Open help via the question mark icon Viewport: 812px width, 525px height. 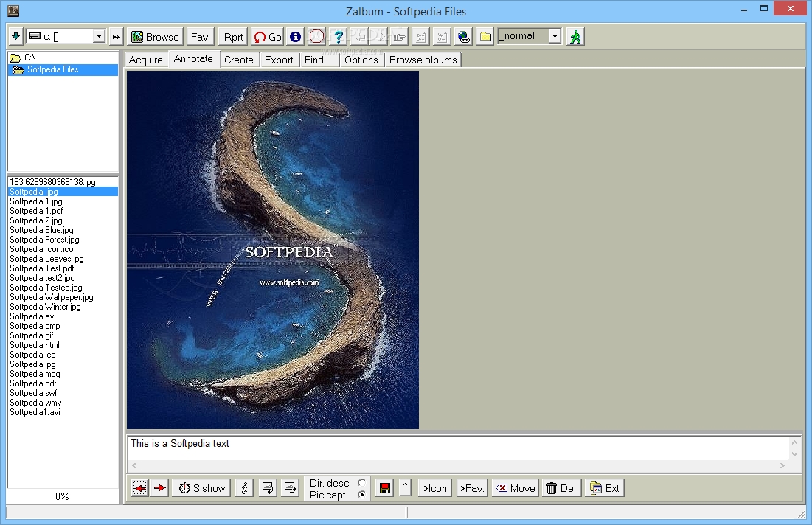[x=339, y=36]
